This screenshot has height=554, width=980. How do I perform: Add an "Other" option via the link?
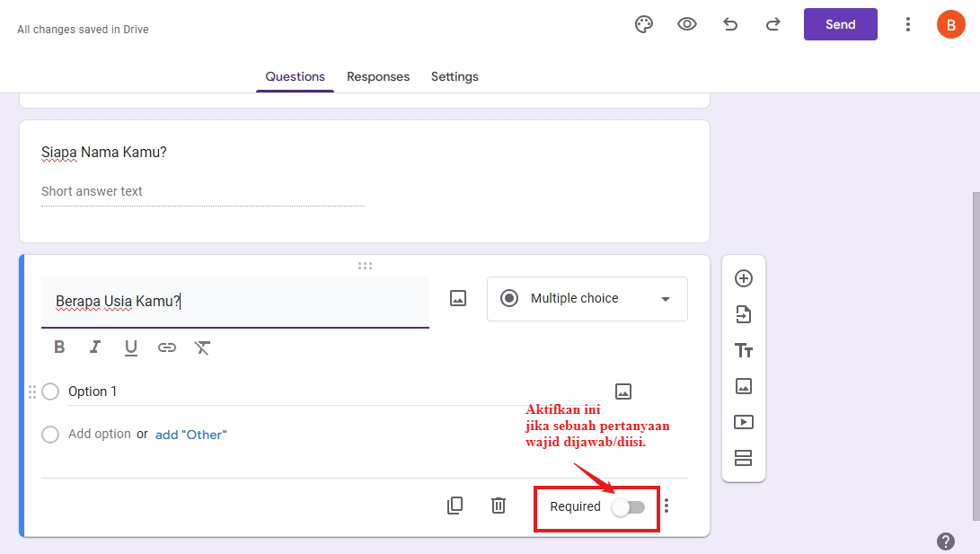coord(190,435)
